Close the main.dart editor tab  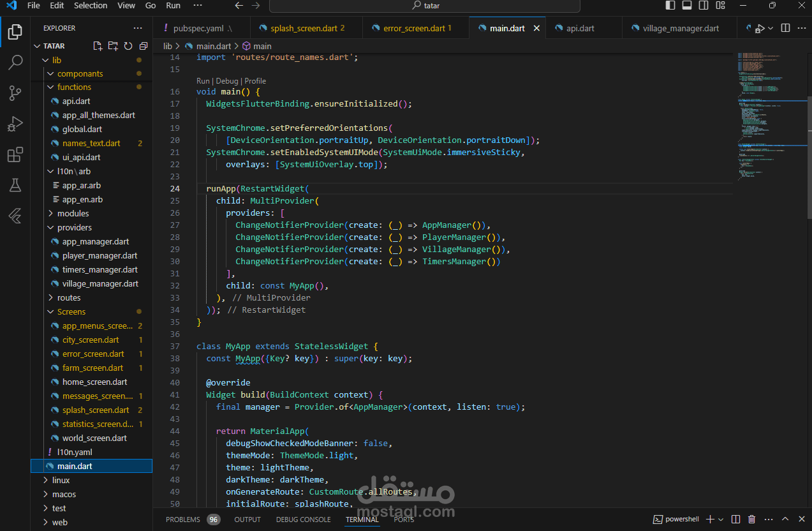(537, 28)
